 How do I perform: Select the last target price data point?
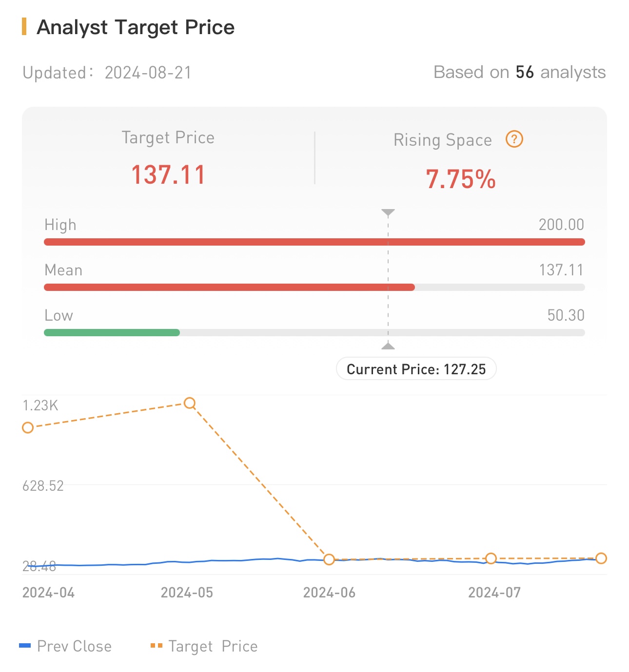click(601, 558)
